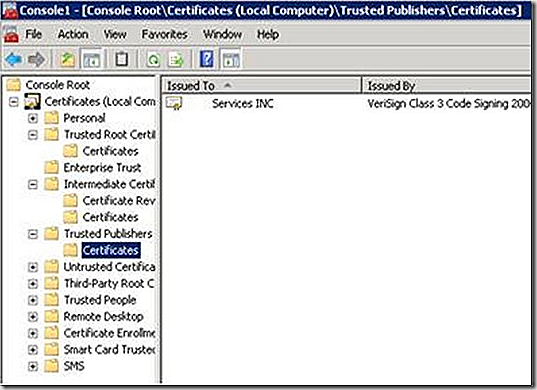Click the Up One Level folder icon

tap(68, 60)
